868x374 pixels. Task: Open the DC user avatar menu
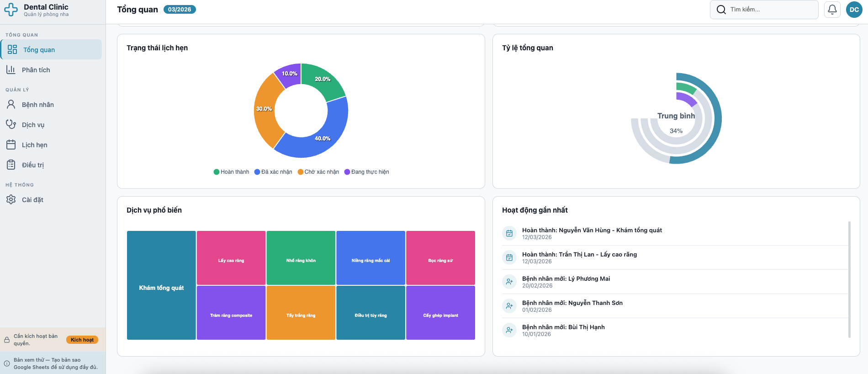854,10
